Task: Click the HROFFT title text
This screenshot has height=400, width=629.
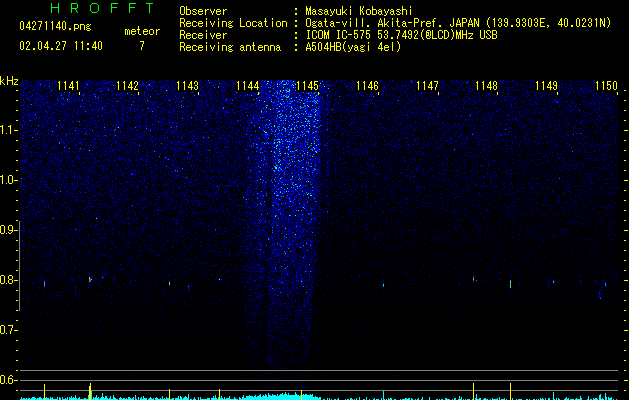Action: (x=103, y=8)
